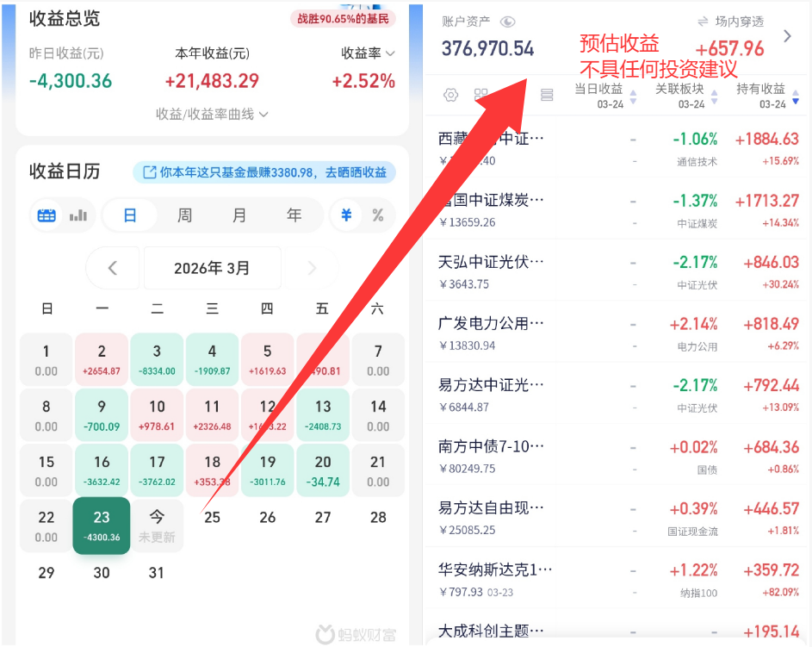Tap account assets total 376,970.54
This screenshot has height=647, width=812.
[x=487, y=49]
